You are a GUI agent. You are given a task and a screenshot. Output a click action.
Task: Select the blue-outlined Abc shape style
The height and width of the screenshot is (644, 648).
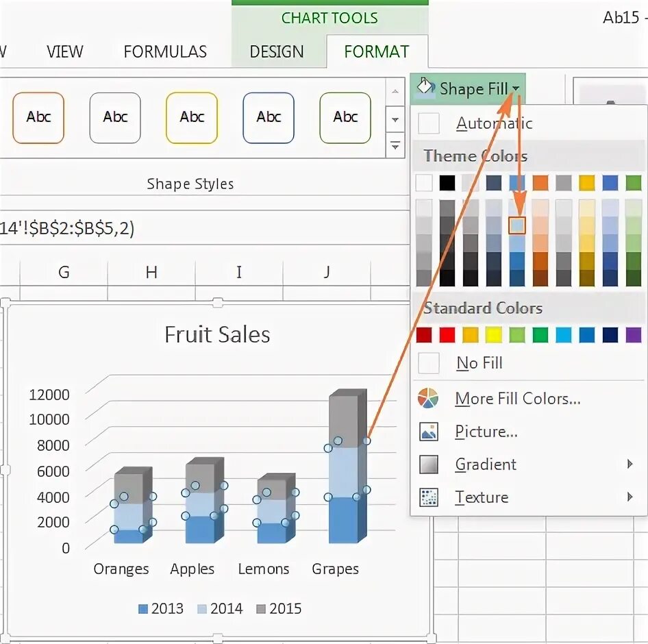point(269,118)
